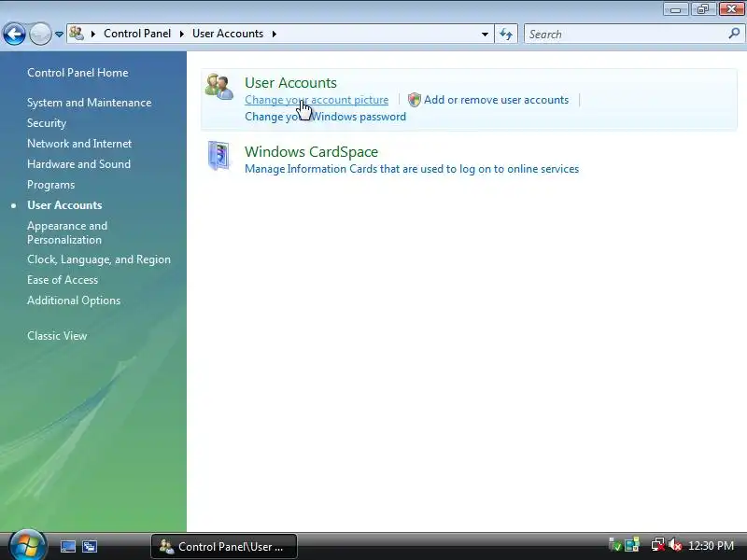Click inside the Search input box
This screenshot has width=747, height=560.
(625, 35)
